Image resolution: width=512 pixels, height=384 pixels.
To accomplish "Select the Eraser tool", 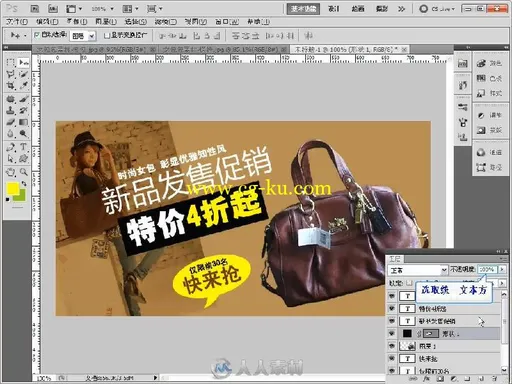I will click(10, 122).
